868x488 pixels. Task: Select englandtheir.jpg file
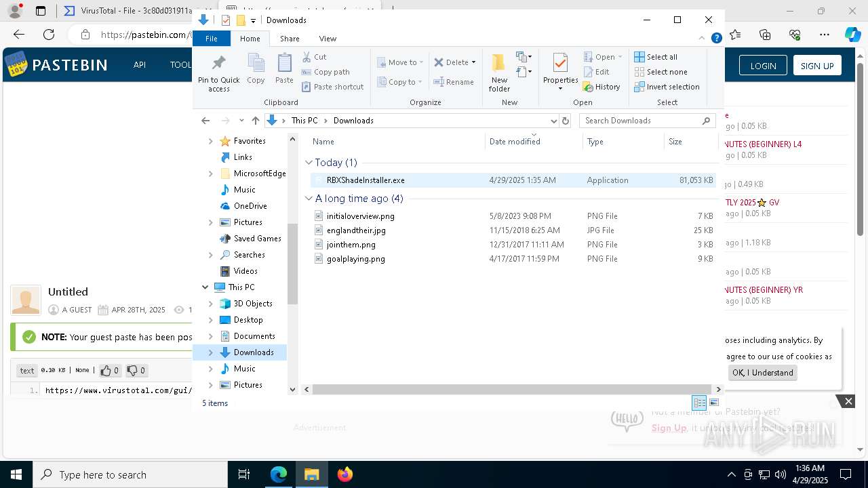click(x=513, y=230)
